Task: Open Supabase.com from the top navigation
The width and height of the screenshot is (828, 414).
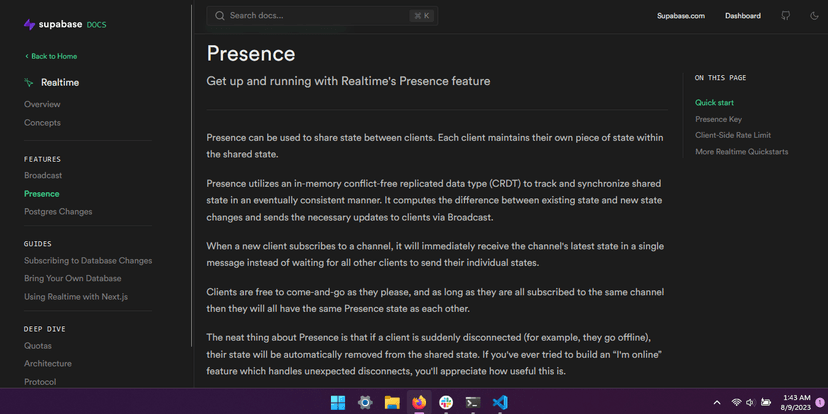Action: tap(681, 16)
